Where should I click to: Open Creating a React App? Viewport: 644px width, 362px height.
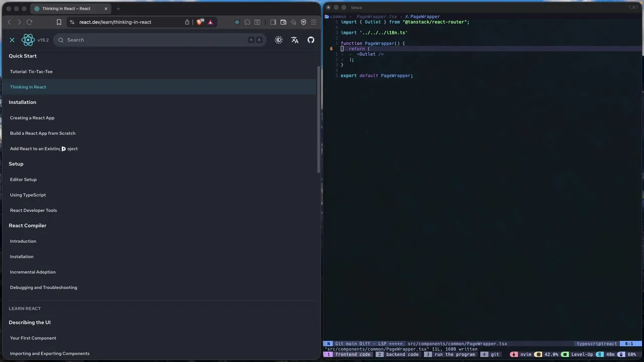32,118
